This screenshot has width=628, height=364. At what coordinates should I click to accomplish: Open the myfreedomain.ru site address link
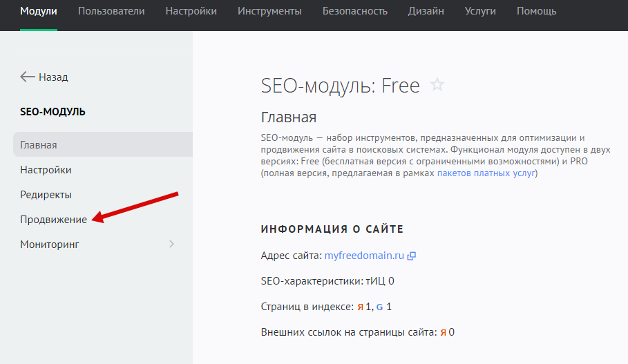tap(363, 256)
